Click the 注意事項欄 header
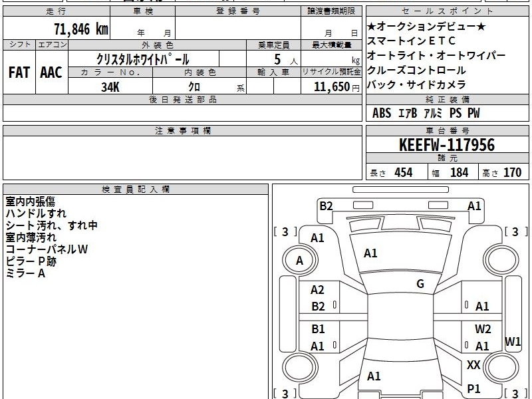The width and height of the screenshot is (532, 399). (182, 130)
